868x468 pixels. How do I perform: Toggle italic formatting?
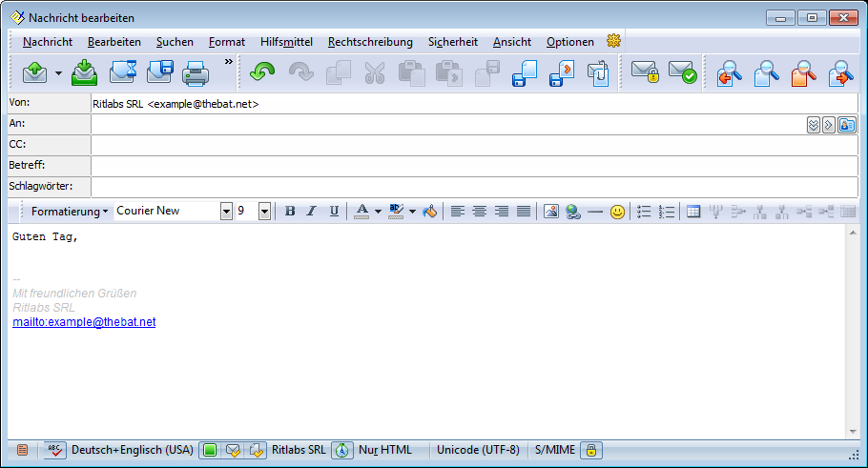tap(312, 212)
